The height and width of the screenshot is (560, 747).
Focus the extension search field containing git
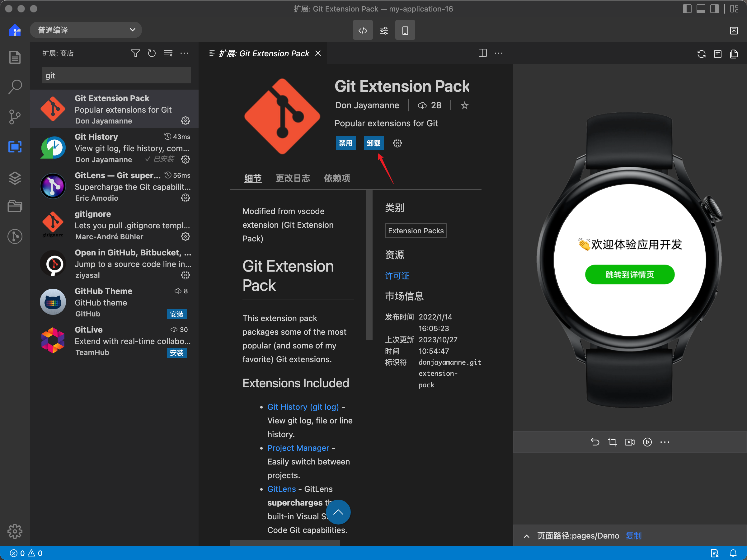[116, 75]
